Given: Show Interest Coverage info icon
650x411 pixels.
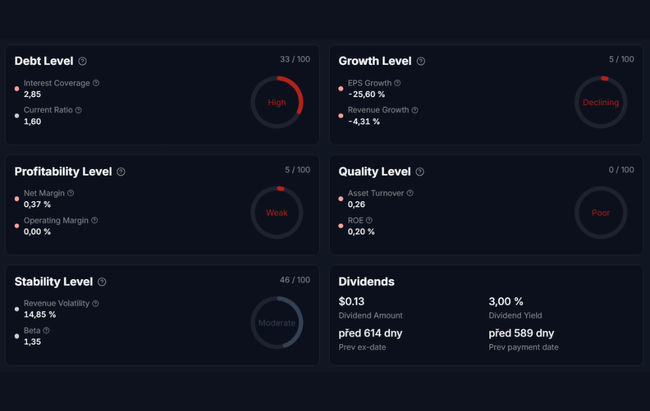Looking at the screenshot, I should pos(96,83).
